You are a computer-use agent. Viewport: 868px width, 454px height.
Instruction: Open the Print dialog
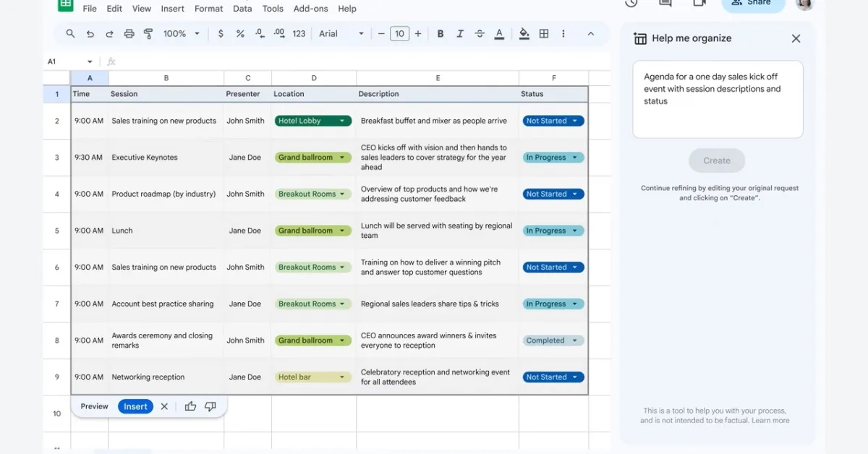point(129,33)
